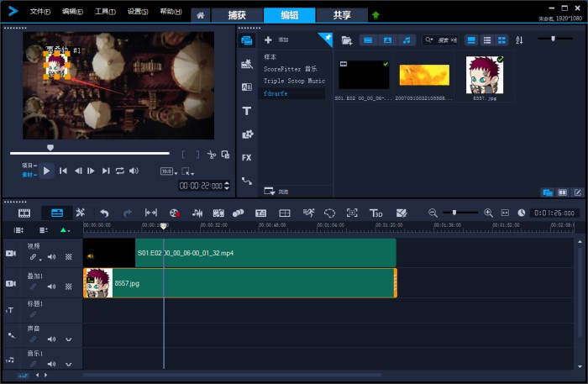Screen dimensions: 588x384
Task: Click the import media folder icon
Action: (346, 40)
